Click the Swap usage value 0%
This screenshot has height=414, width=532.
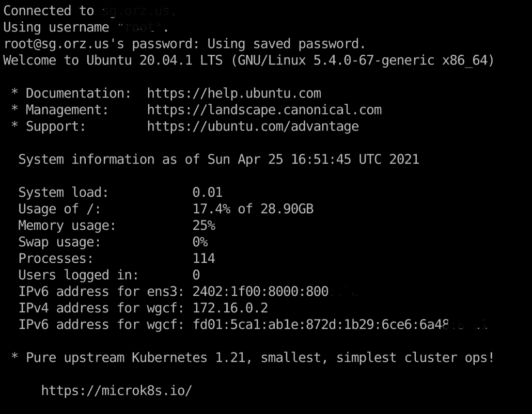200,242
